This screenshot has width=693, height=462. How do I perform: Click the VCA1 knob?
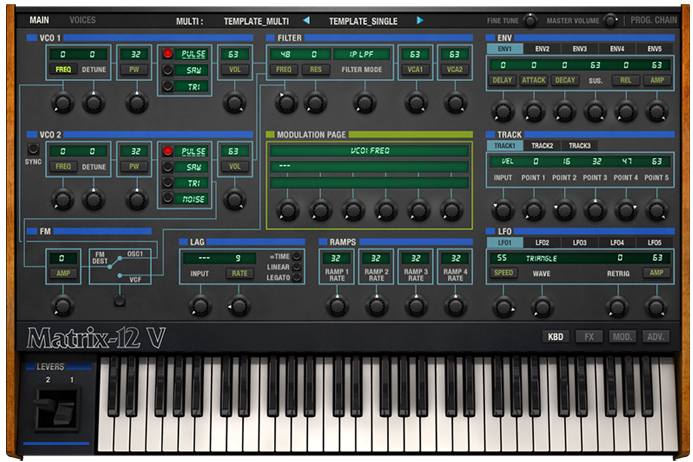[x=415, y=103]
